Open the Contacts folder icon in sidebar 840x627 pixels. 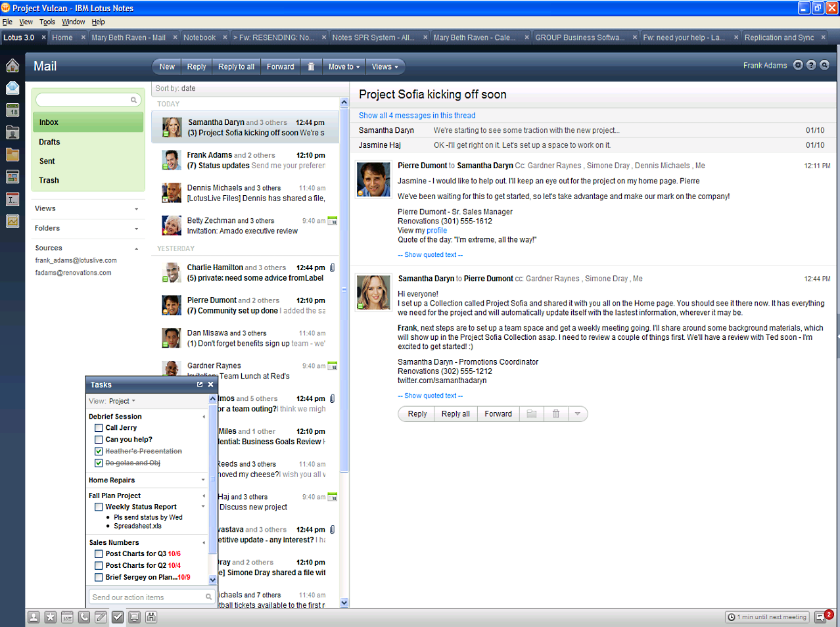[12, 132]
